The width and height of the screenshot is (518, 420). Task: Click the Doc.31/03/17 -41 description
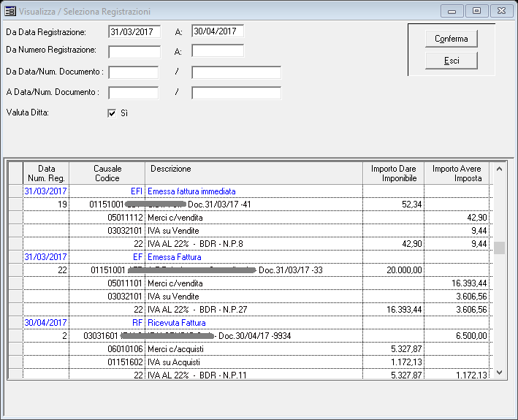(x=219, y=205)
